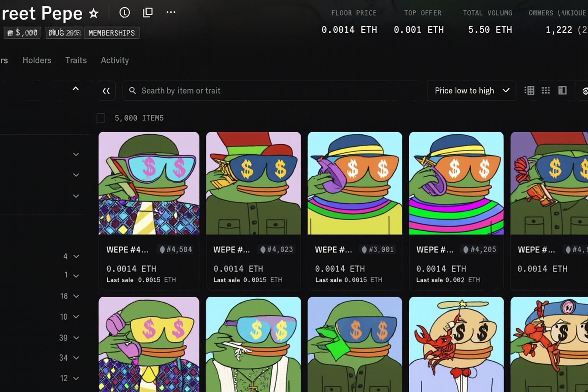Viewport: 588px width, 392px height.
Task: Open the Price low to high sort dropdown
Action: tap(472, 91)
